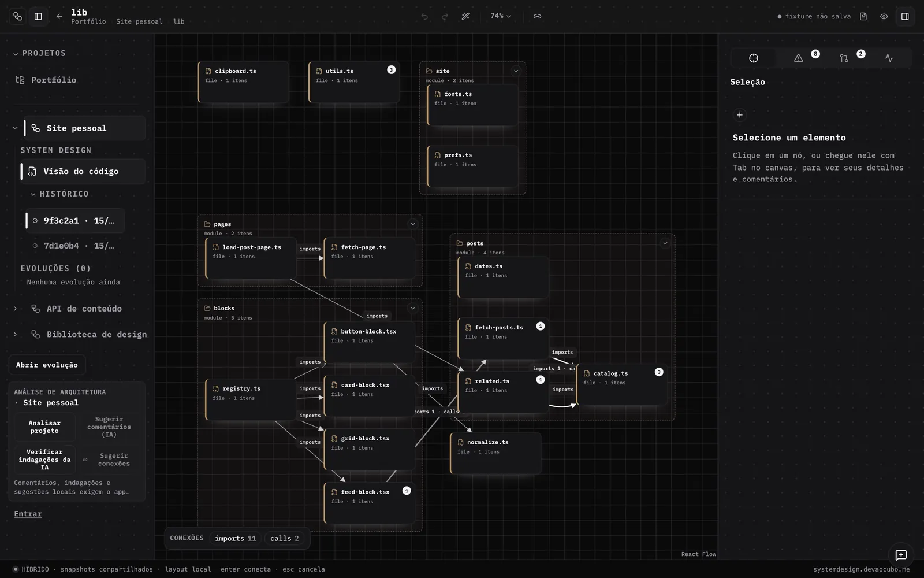
Task: Click the Abrir evolução button
Action: point(47,365)
